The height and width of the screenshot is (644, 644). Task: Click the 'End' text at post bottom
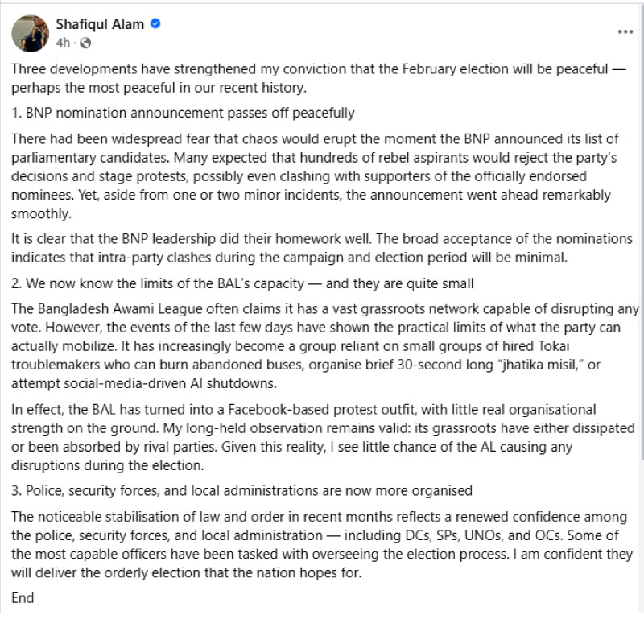[23, 598]
